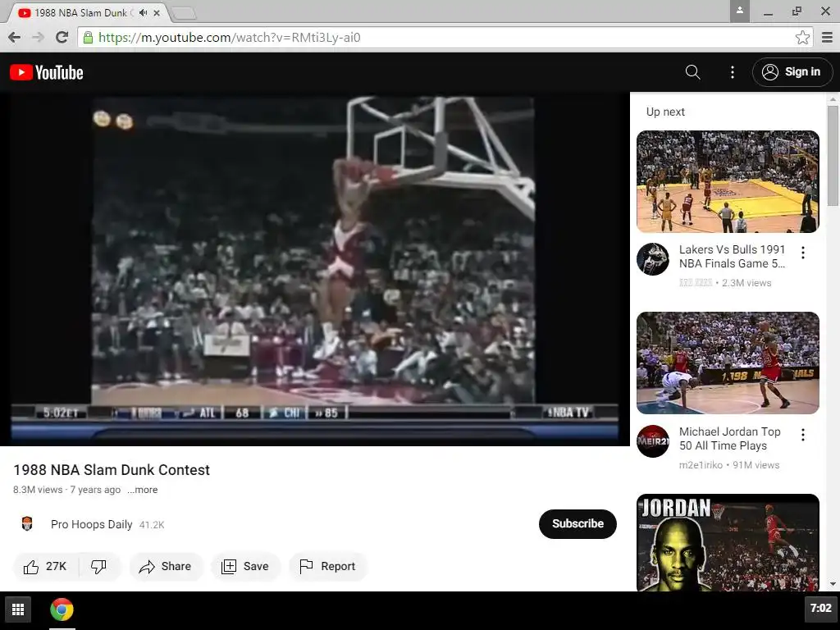Click the m2e1iriko channel name
The width and height of the screenshot is (840, 630).
701,465
